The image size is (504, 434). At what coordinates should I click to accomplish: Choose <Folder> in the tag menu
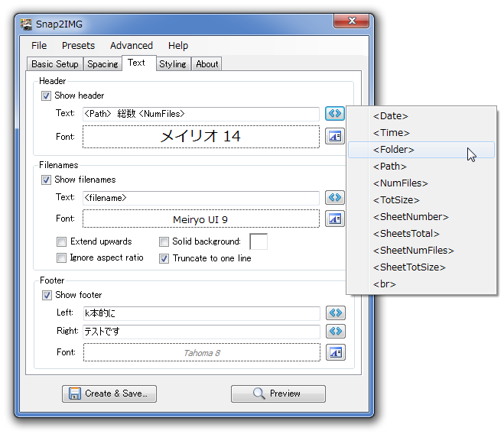point(421,150)
